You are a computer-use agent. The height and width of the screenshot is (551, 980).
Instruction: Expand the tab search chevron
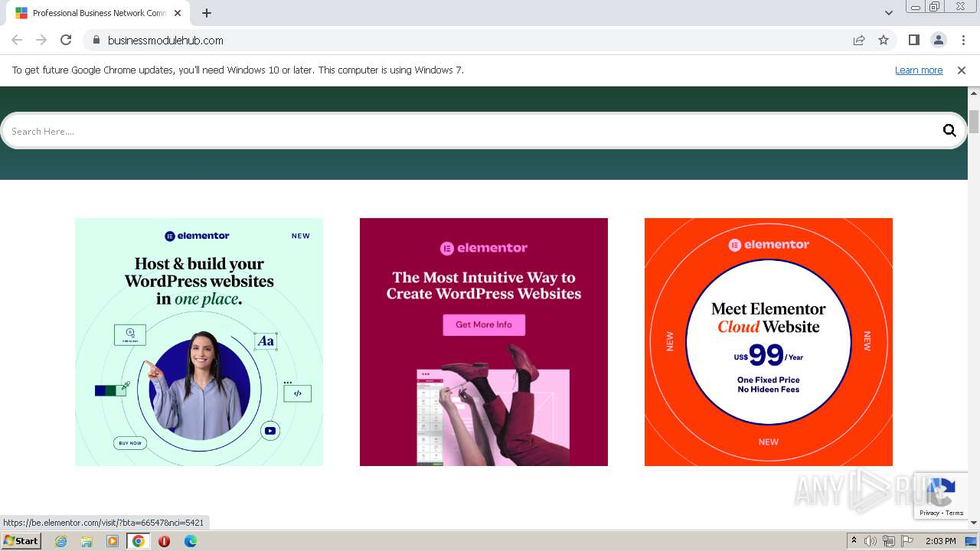(888, 13)
